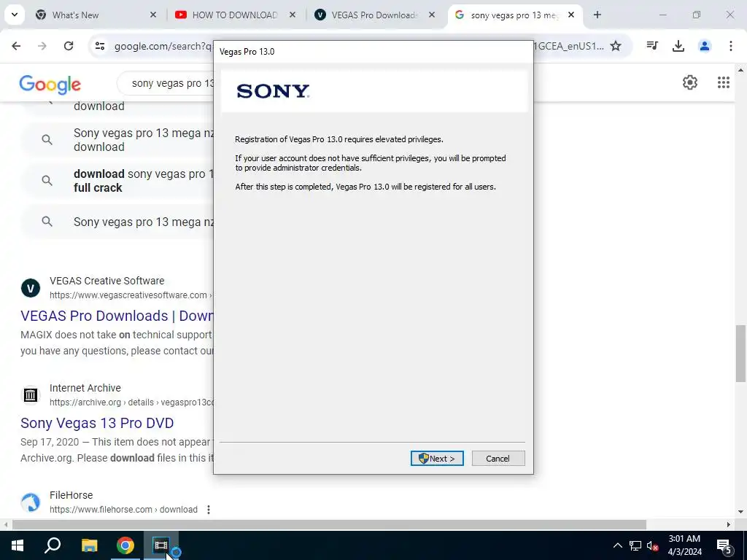The height and width of the screenshot is (560, 747).
Task: Click Vegas Pro installer taskbar icon
Action: (x=161, y=545)
